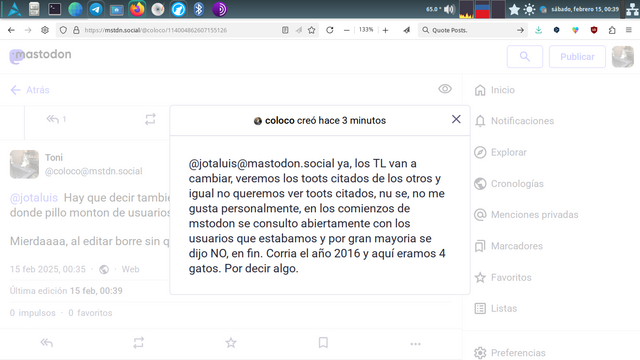Open the 15 feb 2025, 00:35 timestamp
The width and height of the screenshot is (640, 360).
[x=48, y=269]
